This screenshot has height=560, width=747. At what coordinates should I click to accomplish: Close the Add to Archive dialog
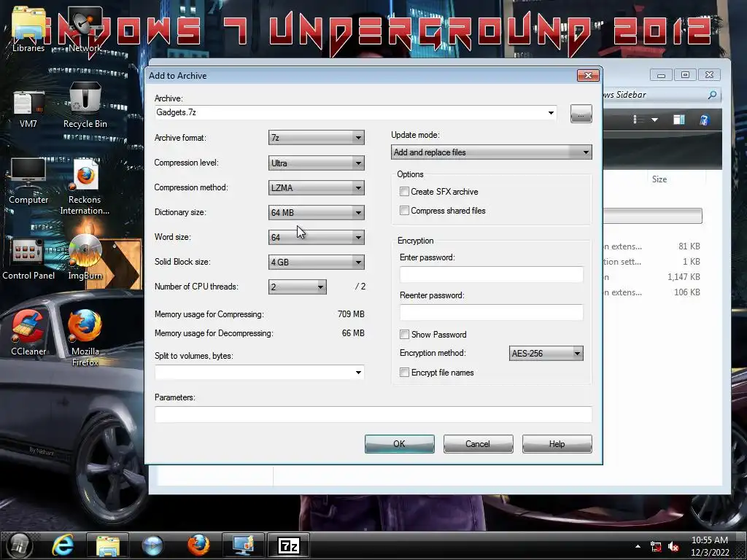(x=588, y=75)
